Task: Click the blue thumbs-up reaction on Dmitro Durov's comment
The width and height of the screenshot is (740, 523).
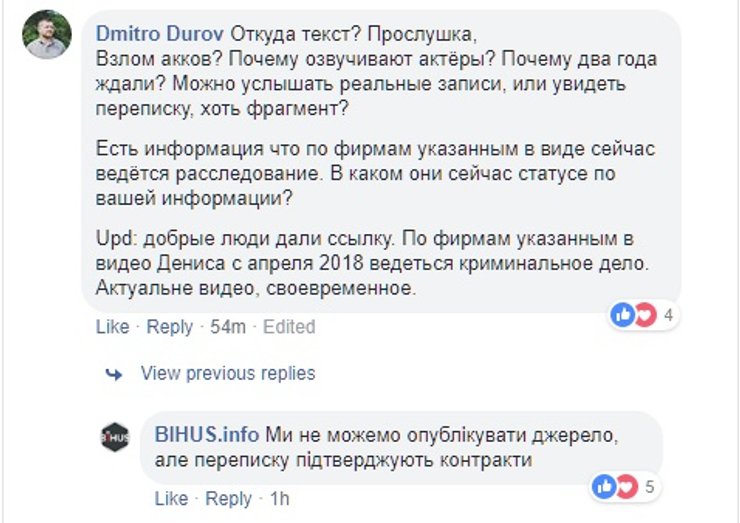Action: (x=623, y=315)
